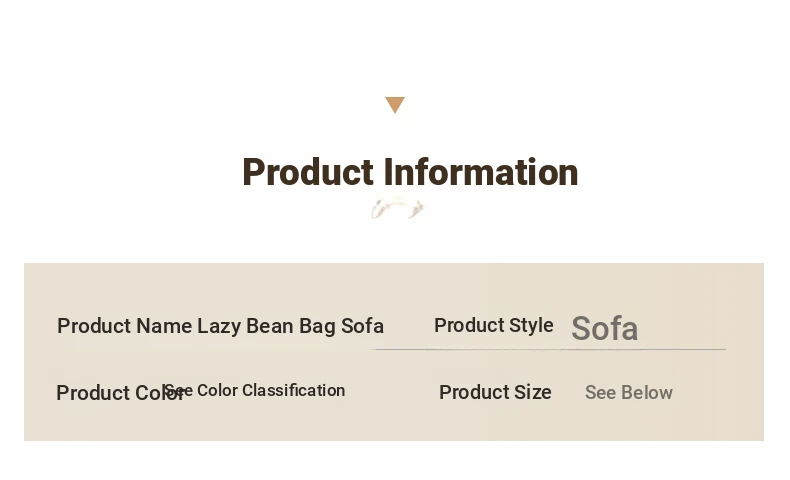Click the Product Color label

click(121, 393)
